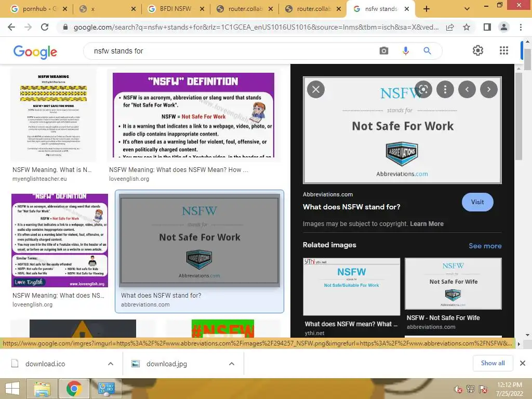This screenshot has height=399, width=532.
Task: Click the share page icon in address bar
Action: coord(450,27)
